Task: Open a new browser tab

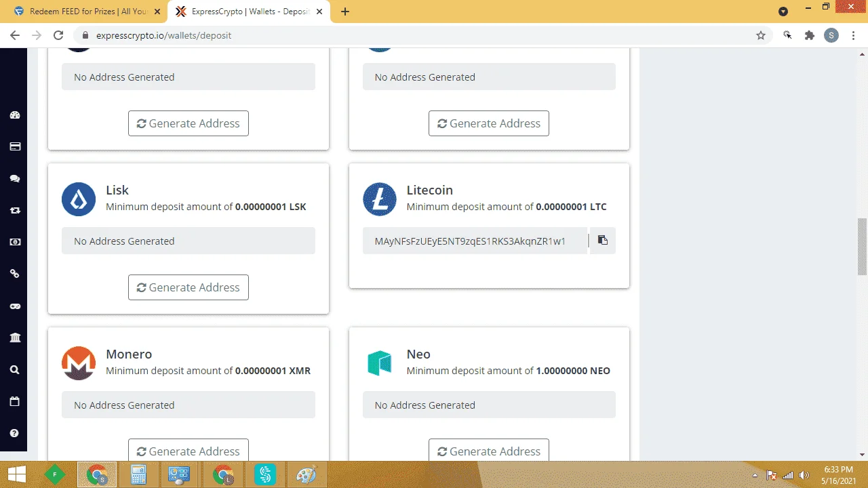Action: click(345, 12)
